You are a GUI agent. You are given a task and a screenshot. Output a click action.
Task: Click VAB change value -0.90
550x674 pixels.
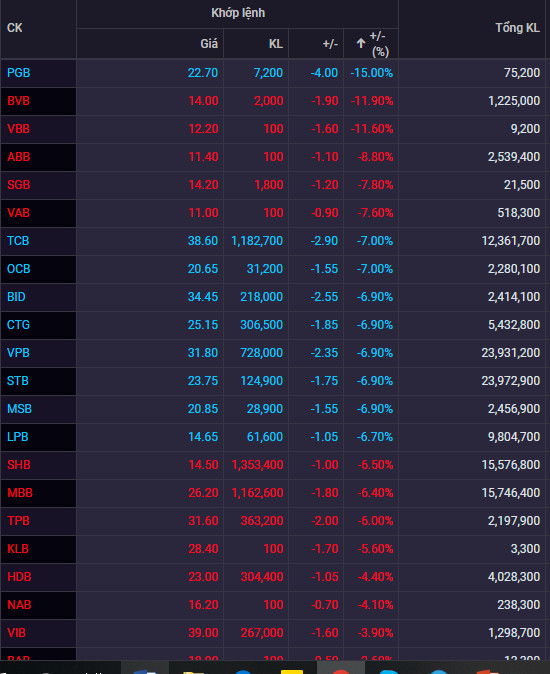click(x=325, y=212)
